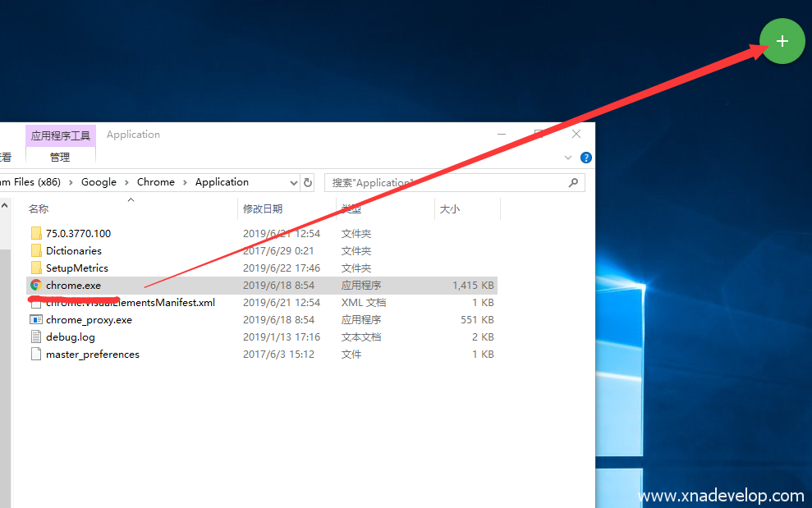Viewport: 812px width, 508px height.
Task: Switch to the 管理 ribbon tab
Action: 60,157
